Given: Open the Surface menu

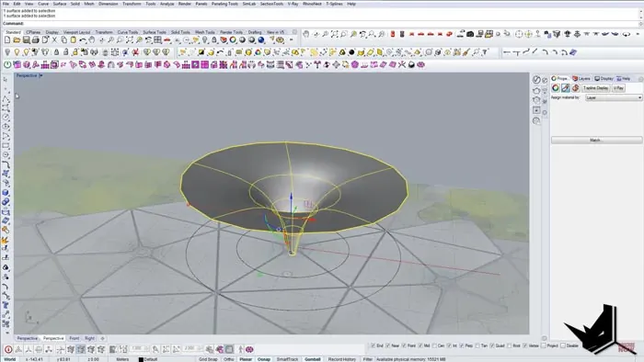Looking at the screenshot, I should point(60,4).
